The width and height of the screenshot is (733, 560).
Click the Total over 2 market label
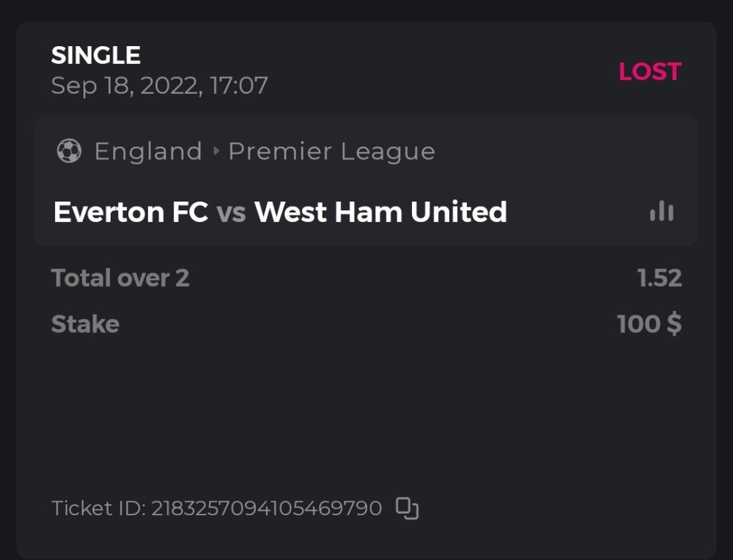click(120, 279)
